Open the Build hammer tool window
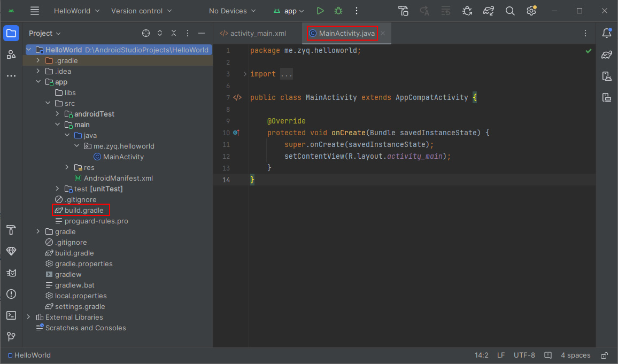 [11, 230]
